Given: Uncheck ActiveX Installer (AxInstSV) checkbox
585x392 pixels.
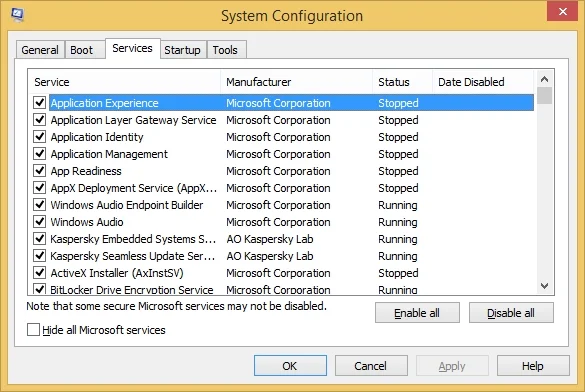Looking at the screenshot, I should (x=40, y=272).
